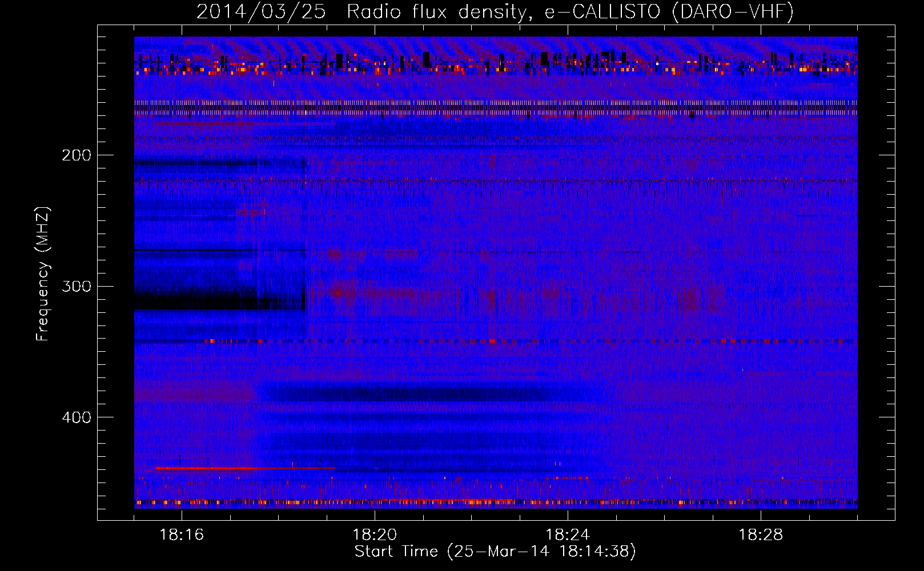Viewport: 924px width, 571px height.
Task: Click the 200 frequency tick label
Action: pyautogui.click(x=77, y=155)
